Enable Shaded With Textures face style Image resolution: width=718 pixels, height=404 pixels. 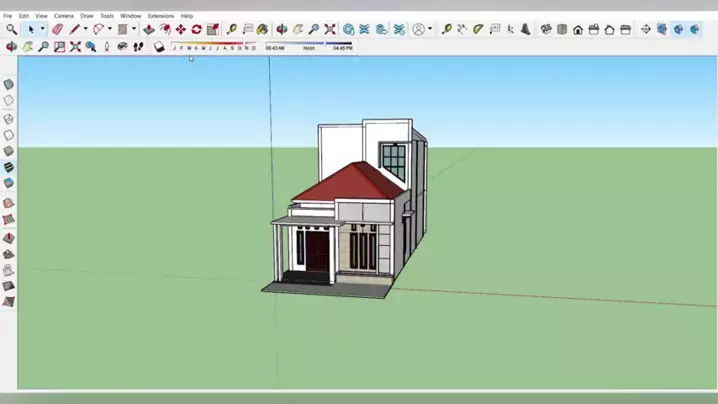pos(9,167)
